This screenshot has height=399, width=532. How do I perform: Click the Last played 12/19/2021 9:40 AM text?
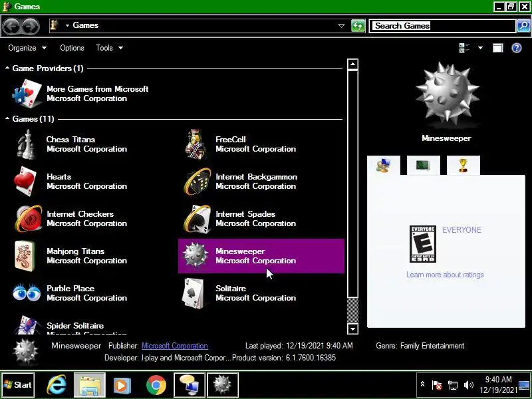(x=299, y=346)
